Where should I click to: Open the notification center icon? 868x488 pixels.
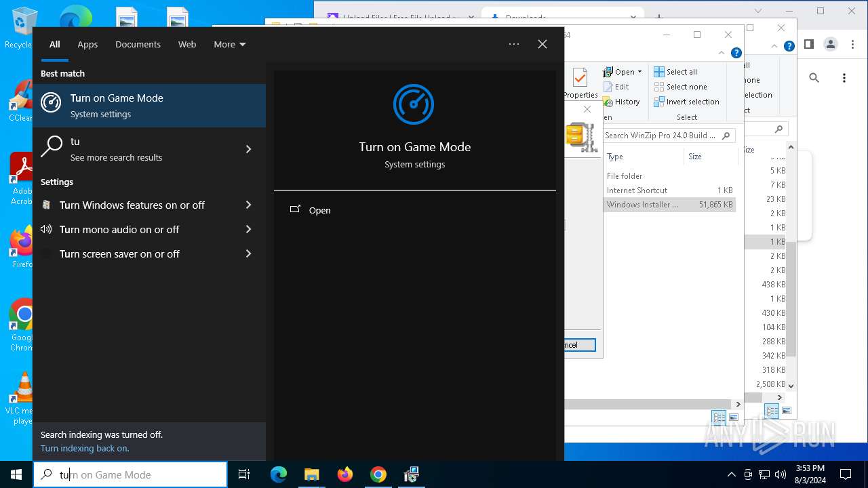(846, 474)
